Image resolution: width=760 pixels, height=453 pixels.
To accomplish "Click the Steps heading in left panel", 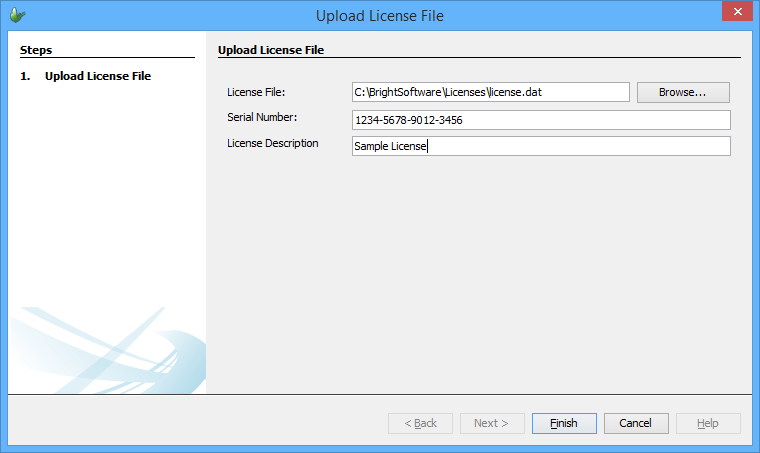I will 36,49.
